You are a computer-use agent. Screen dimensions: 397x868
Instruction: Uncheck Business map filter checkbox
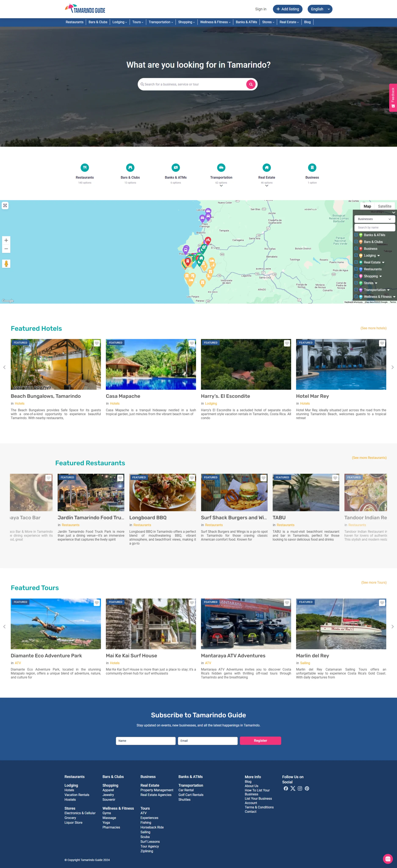tap(356, 248)
